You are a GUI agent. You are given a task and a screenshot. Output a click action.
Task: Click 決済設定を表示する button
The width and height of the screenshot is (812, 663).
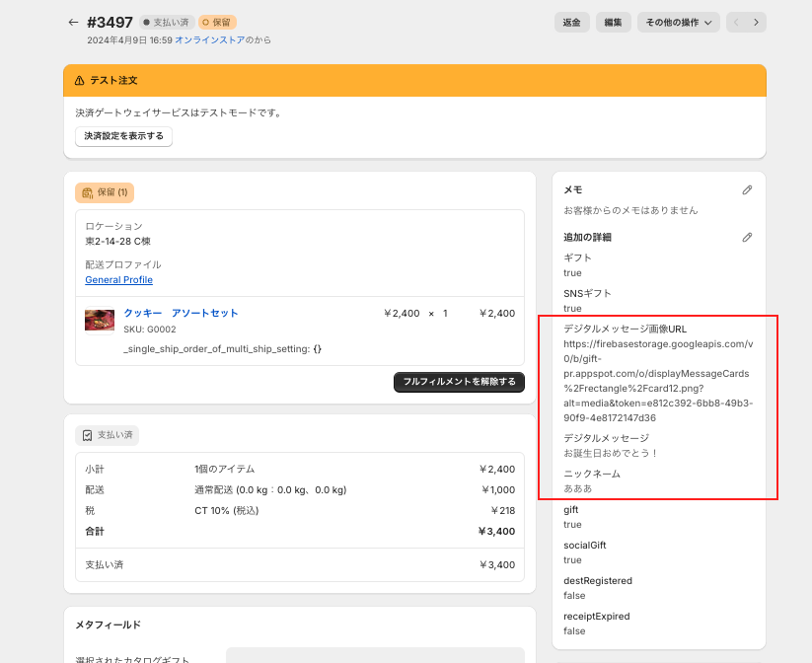click(x=123, y=136)
